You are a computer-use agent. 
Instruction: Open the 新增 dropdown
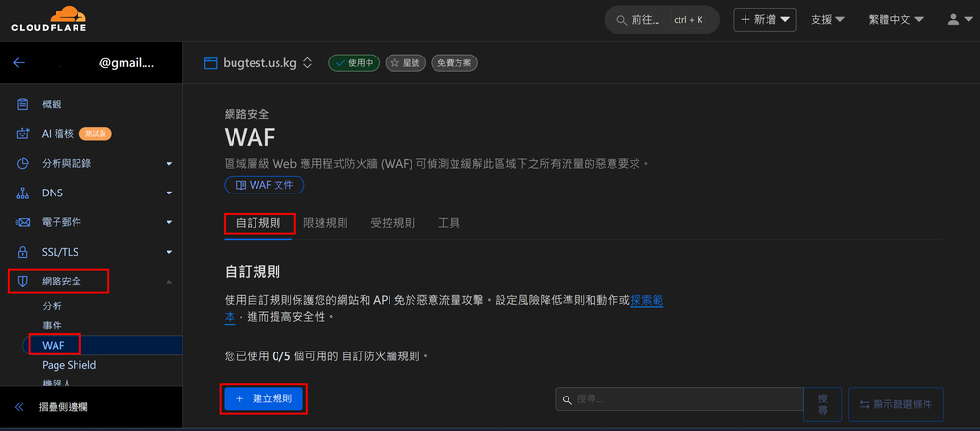tap(765, 19)
